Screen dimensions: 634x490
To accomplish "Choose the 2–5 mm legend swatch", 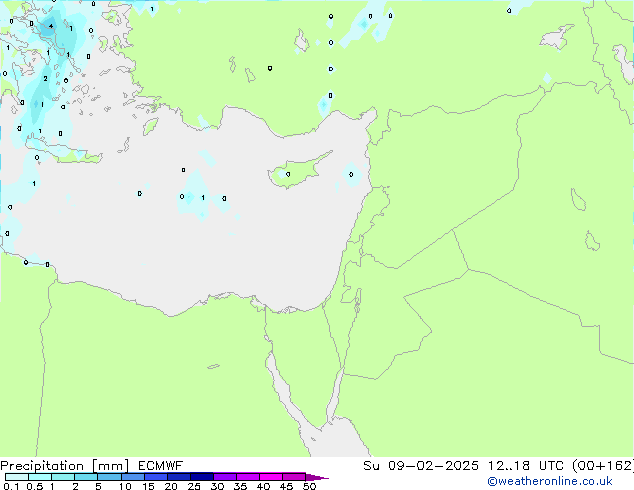I will pos(86,477).
